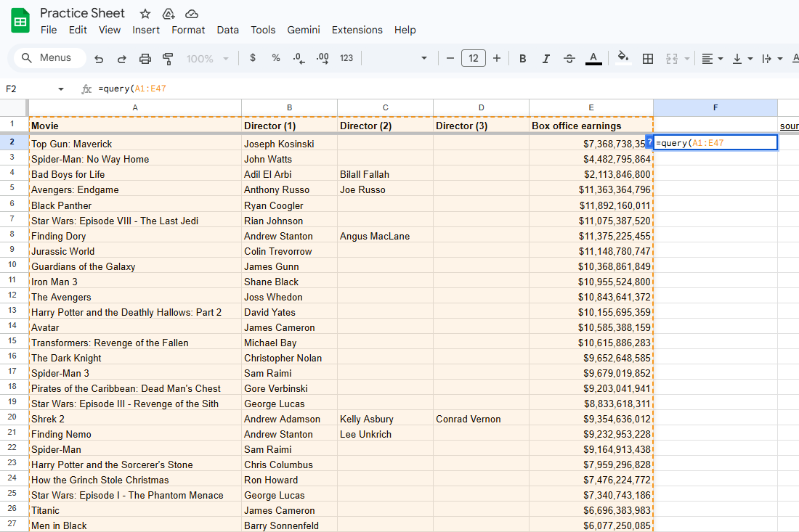Screen dimensions: 799x532
Task: Apply strikethrough formatting
Action: (x=569, y=57)
